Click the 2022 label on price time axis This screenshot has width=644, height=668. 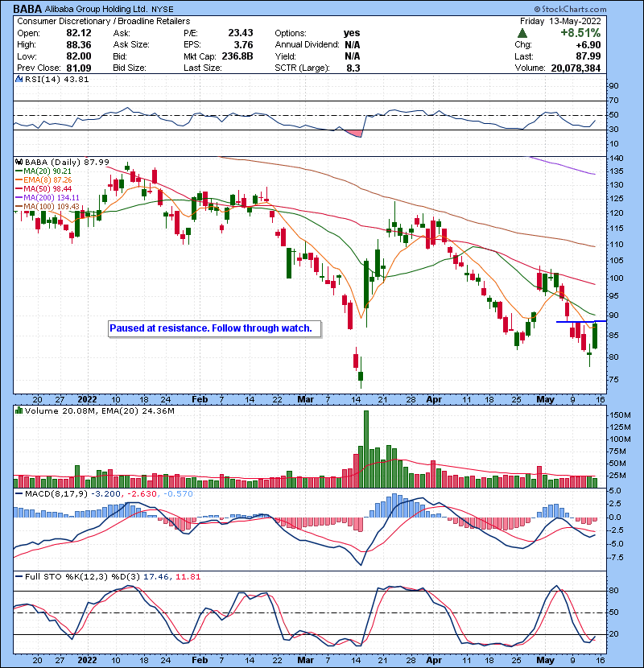pos(87,400)
